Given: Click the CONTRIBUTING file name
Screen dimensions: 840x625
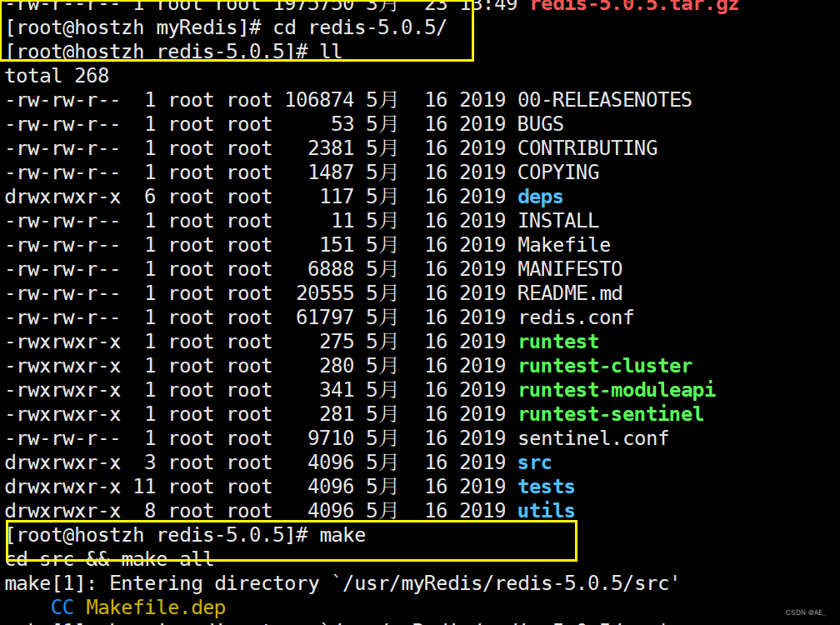Looking at the screenshot, I should 587,148.
